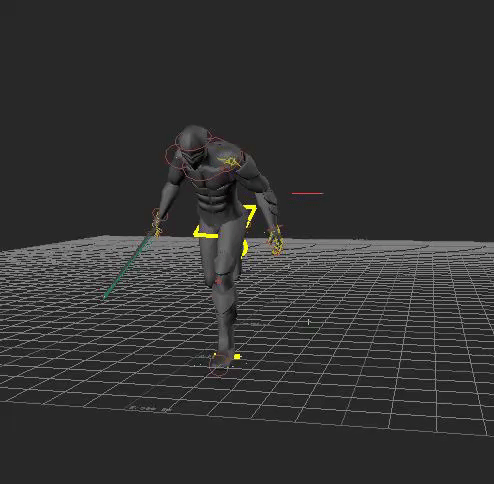Screen dimensions: 494x484
Task: Select the floating red horizontal line locator
Action: pyautogui.click(x=307, y=193)
